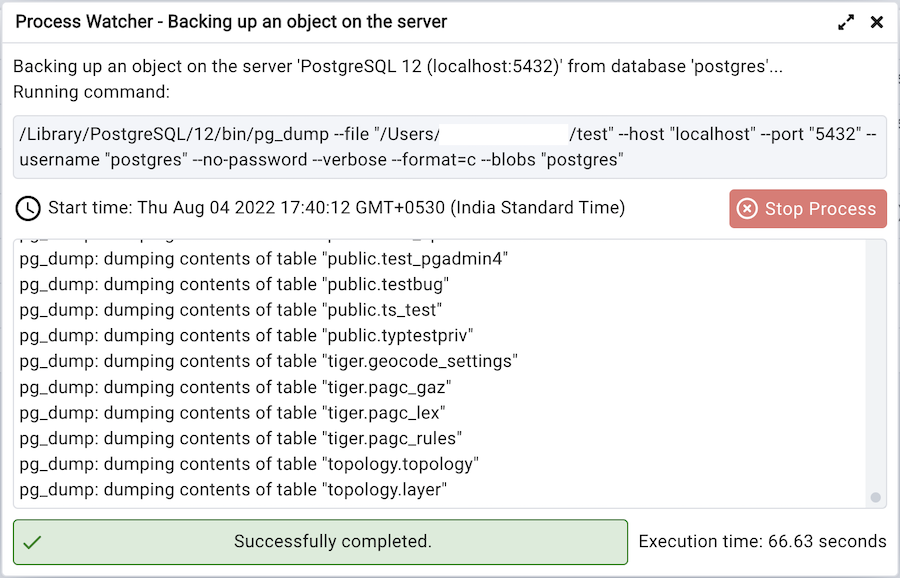
Task: Click the green checkmark in success bar
Action: (33, 541)
